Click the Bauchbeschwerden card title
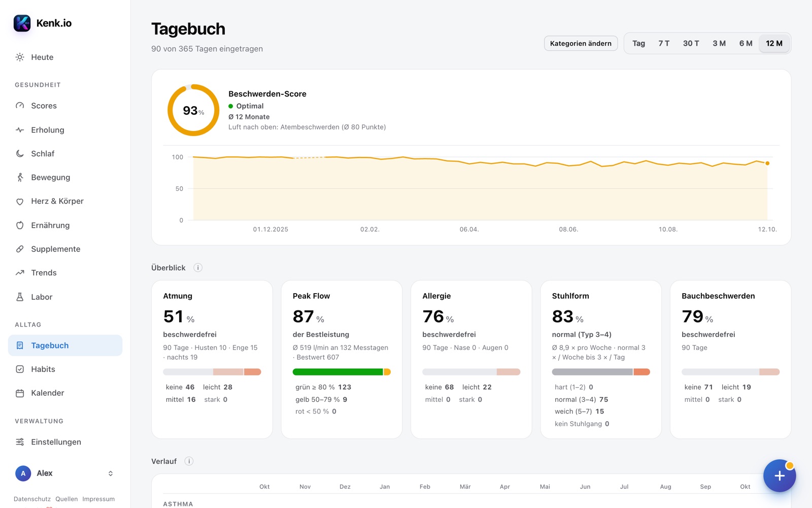 718,296
